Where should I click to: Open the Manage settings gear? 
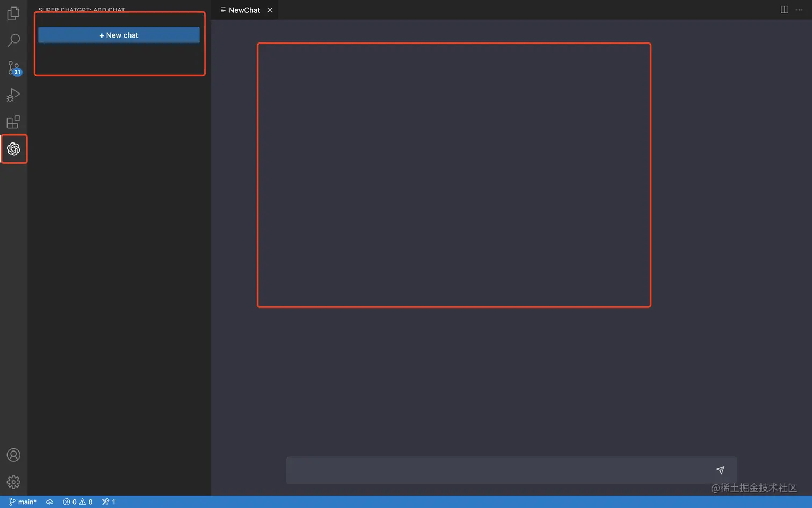point(13,482)
